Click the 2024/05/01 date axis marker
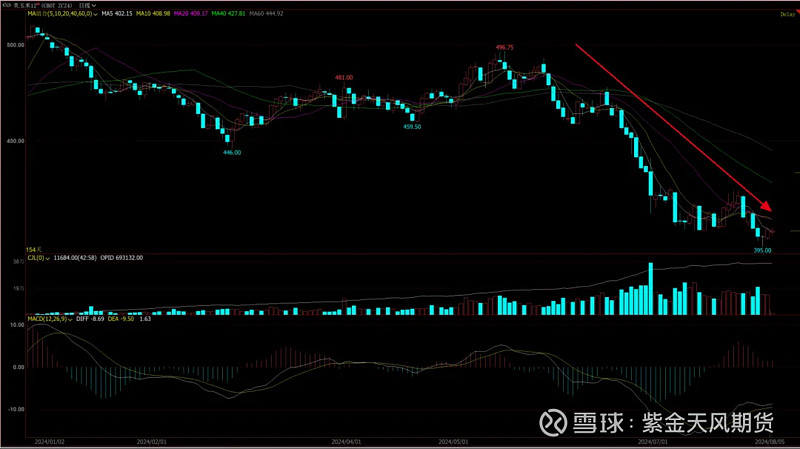800x449 pixels. pos(453,440)
